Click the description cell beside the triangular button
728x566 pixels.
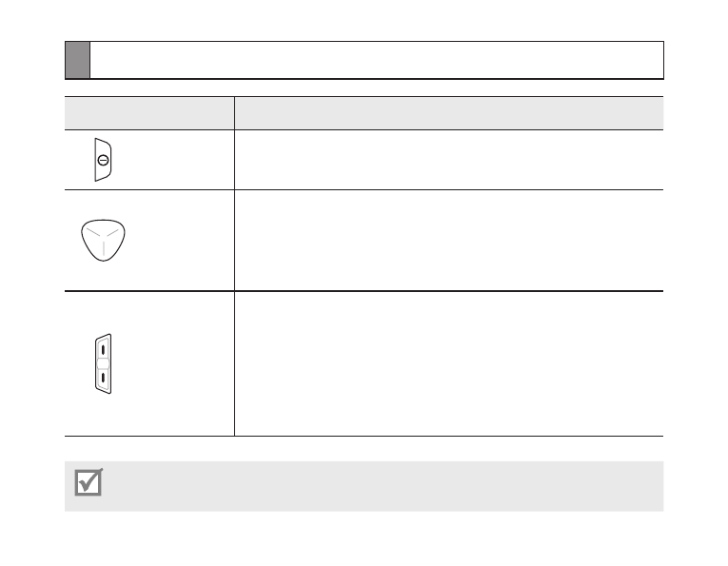(449, 241)
